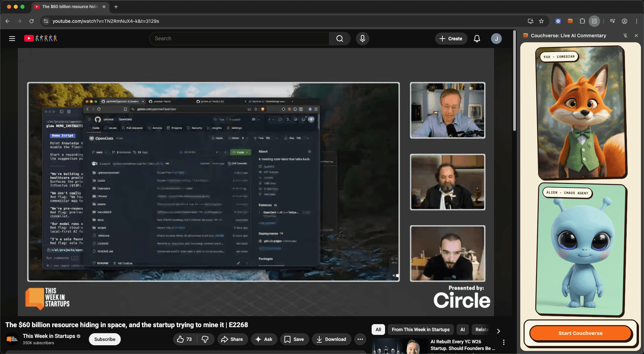Select the AI filter chip
The width and height of the screenshot is (644, 354).
(x=463, y=330)
